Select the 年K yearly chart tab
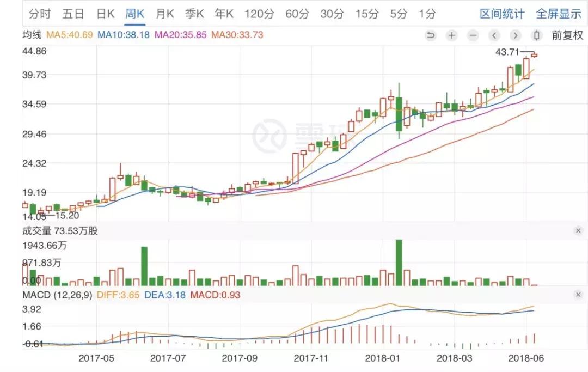Screen dimensions: 588x372 coord(223,13)
